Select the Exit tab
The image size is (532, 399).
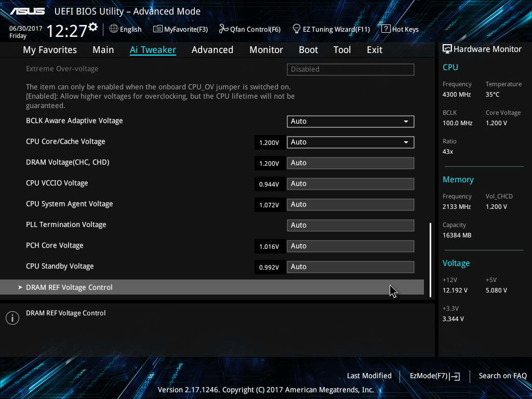(375, 50)
